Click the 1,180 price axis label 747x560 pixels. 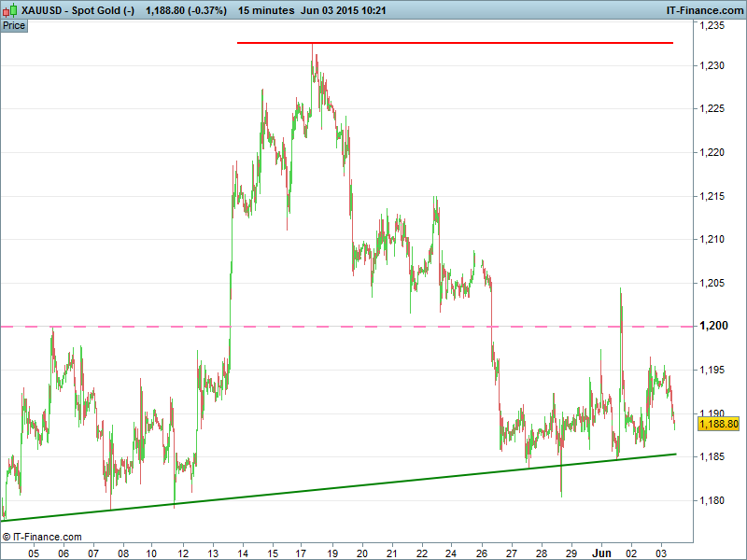tap(712, 501)
